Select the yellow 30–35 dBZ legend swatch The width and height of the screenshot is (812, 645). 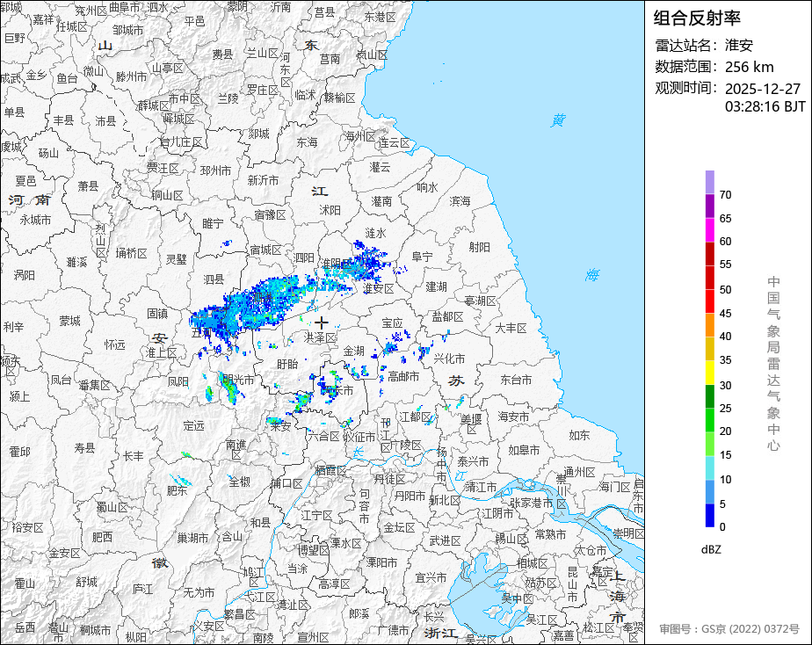[709, 373]
